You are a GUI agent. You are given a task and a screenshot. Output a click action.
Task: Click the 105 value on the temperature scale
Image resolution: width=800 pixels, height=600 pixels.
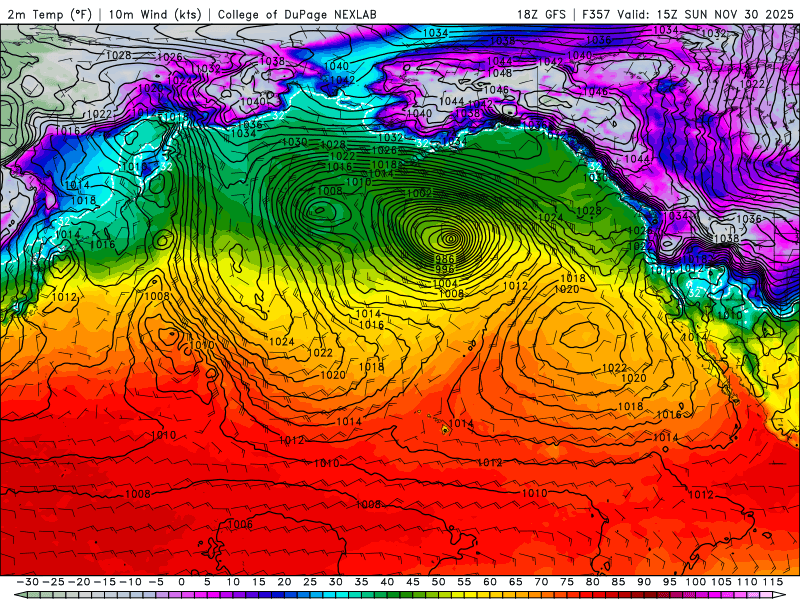721,582
